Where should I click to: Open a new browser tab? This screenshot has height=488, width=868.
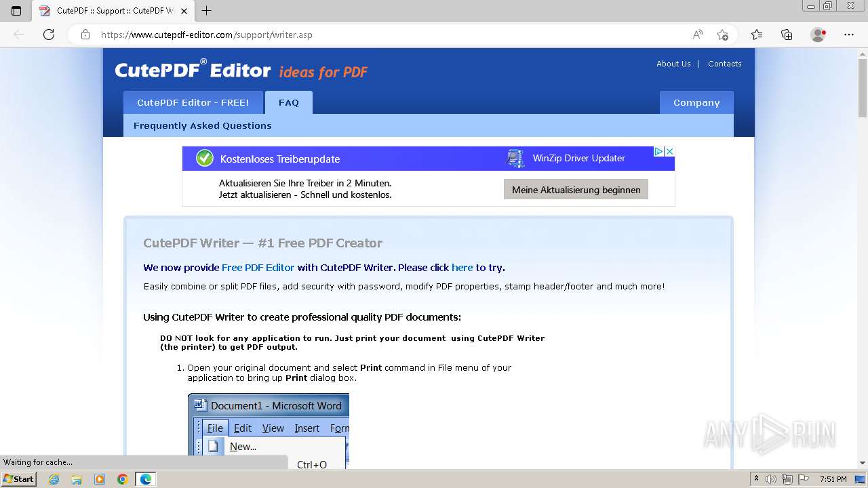(x=207, y=11)
